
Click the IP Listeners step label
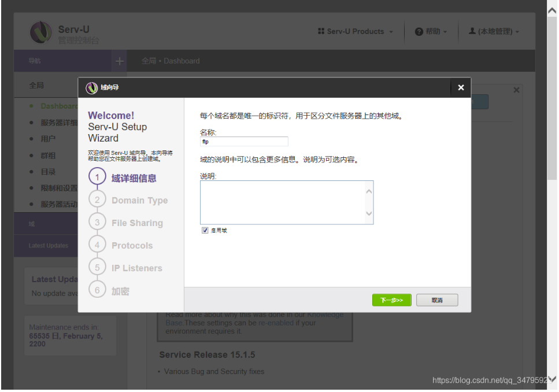[x=137, y=268]
